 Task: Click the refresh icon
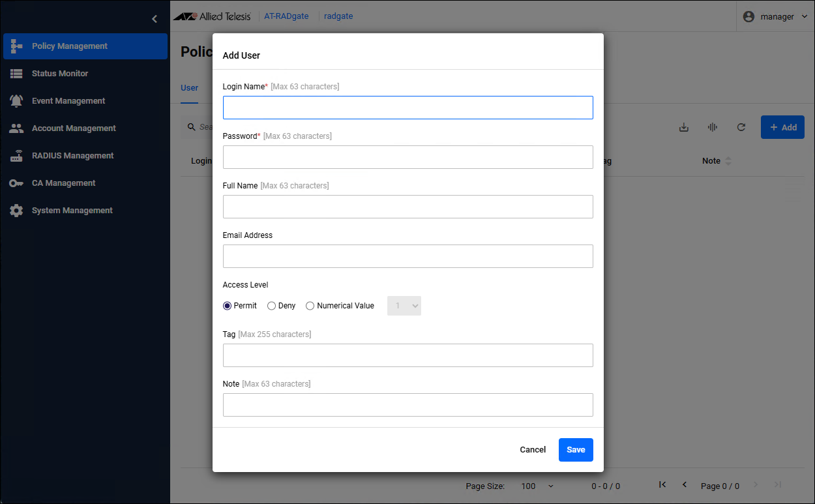point(741,127)
